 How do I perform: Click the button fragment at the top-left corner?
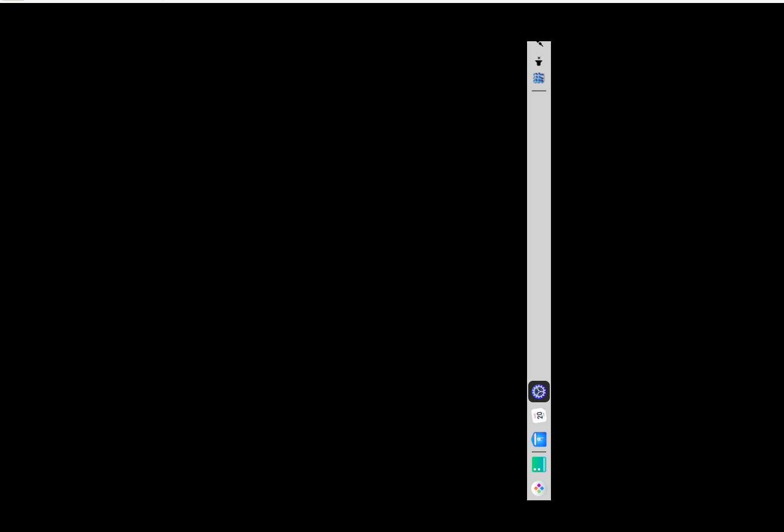point(12,1)
